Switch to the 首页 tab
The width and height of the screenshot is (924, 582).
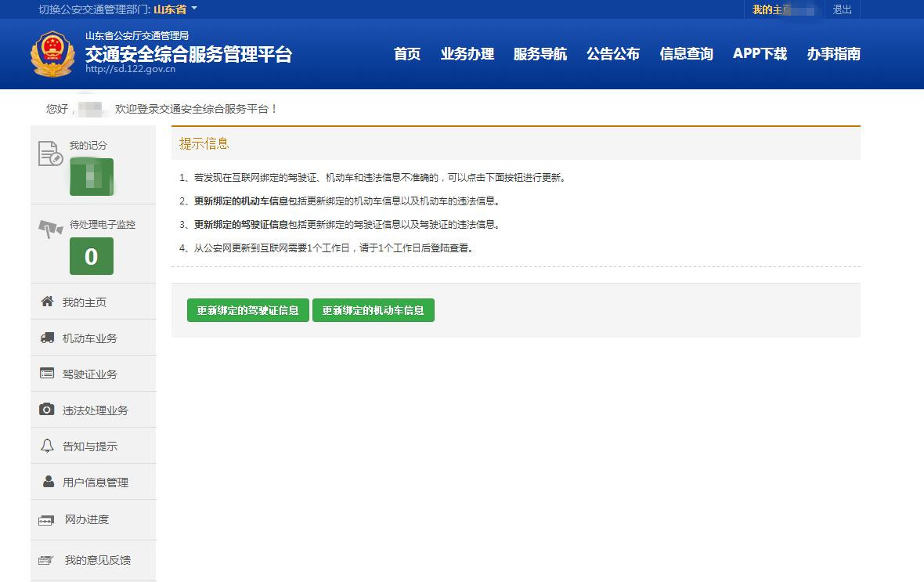coord(406,54)
